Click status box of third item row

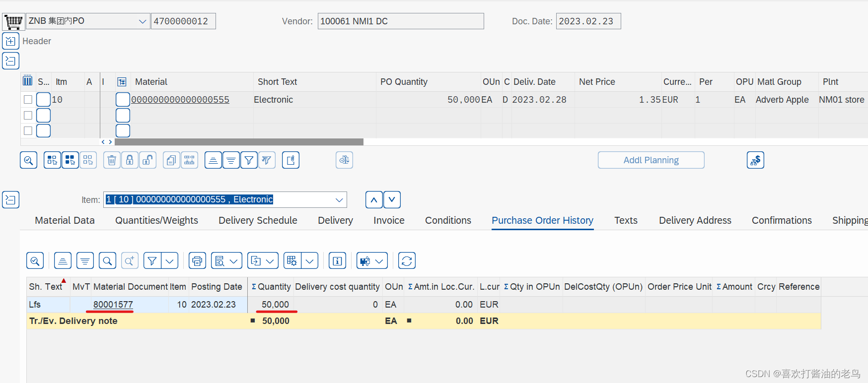pyautogui.click(x=43, y=130)
